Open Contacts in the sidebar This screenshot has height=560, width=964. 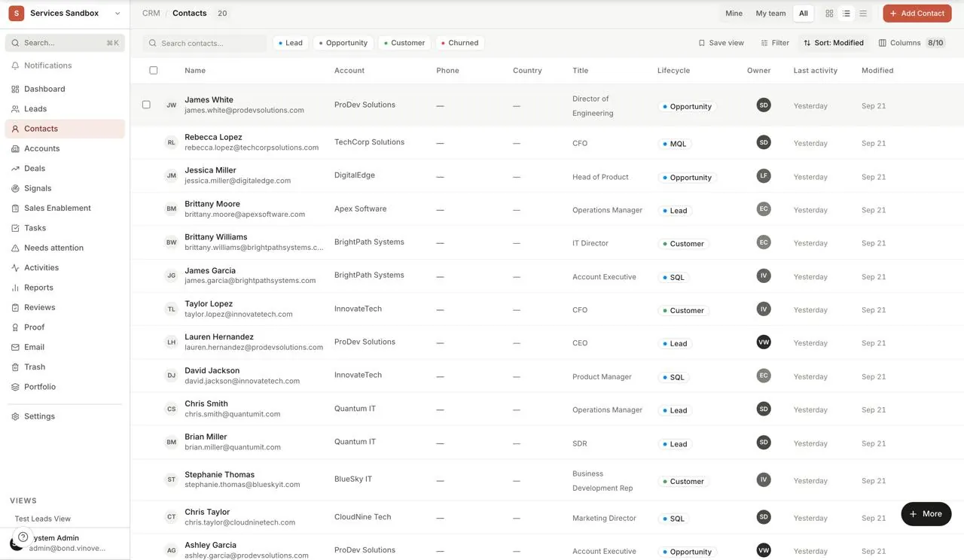[x=65, y=129]
